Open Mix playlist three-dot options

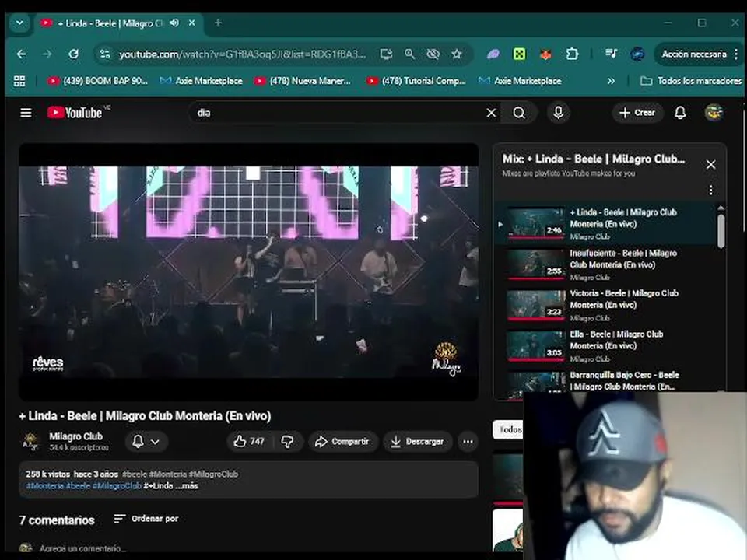pyautogui.click(x=710, y=191)
